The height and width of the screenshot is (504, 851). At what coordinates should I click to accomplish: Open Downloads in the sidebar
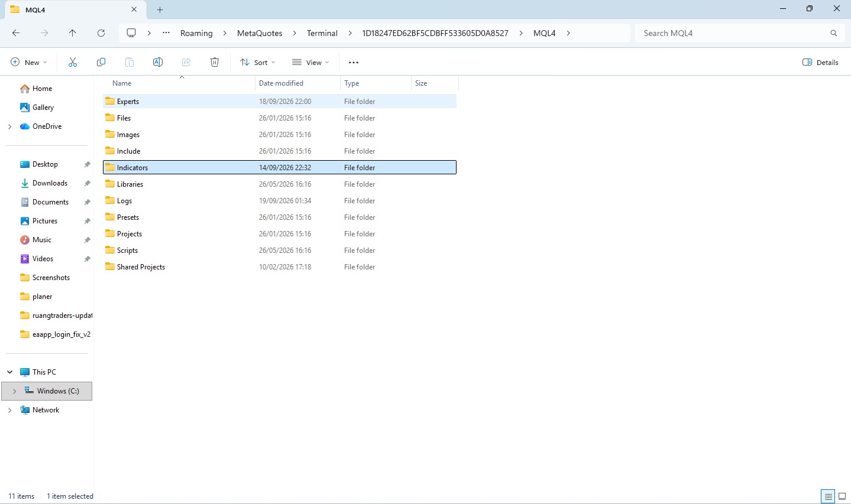(50, 183)
